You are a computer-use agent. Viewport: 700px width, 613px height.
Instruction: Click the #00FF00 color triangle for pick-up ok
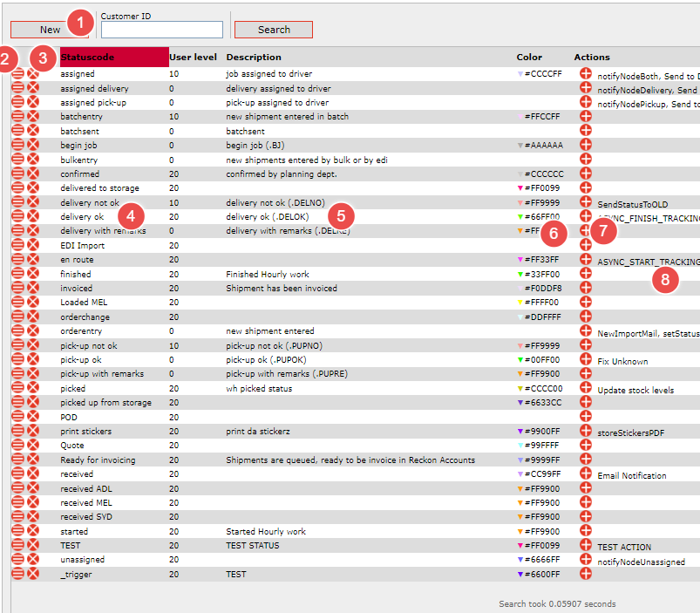point(520,360)
